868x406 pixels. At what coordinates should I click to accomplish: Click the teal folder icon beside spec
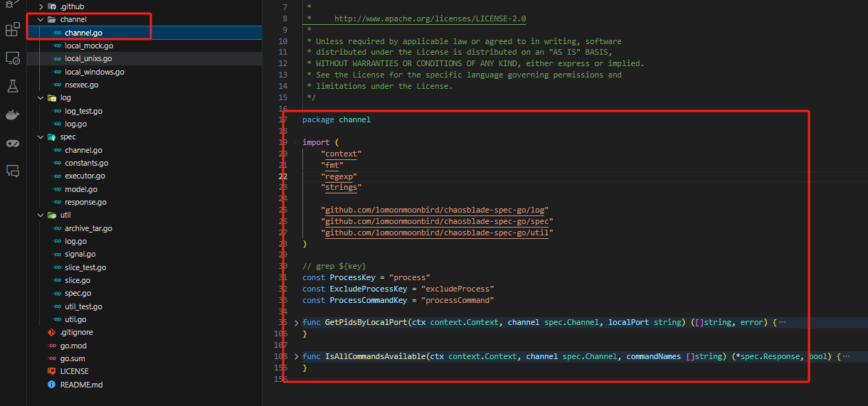tap(52, 137)
